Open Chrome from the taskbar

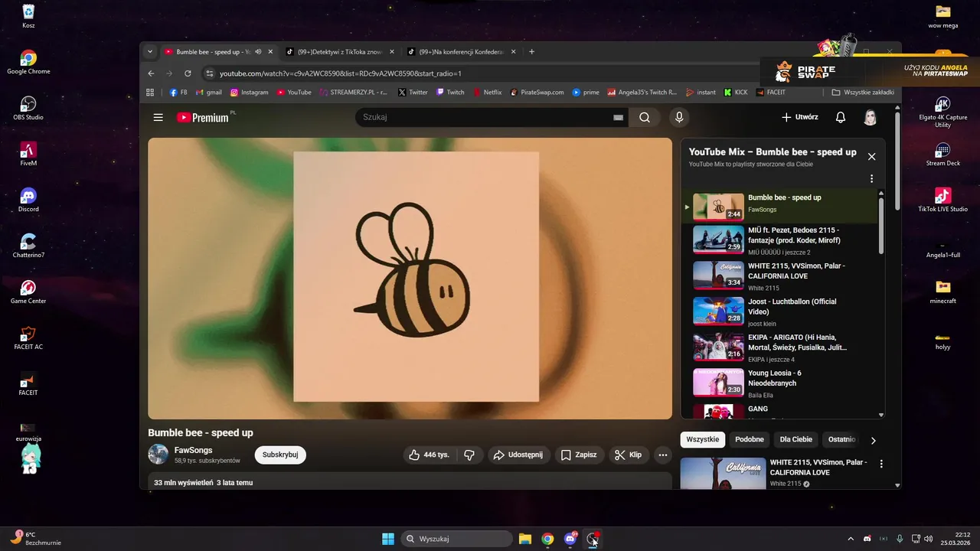click(547, 539)
